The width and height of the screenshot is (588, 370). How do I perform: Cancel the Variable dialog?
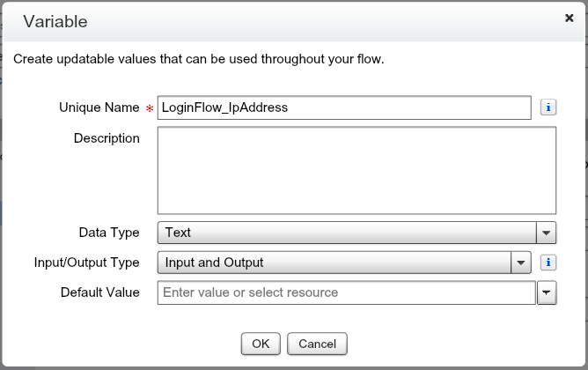click(322, 344)
